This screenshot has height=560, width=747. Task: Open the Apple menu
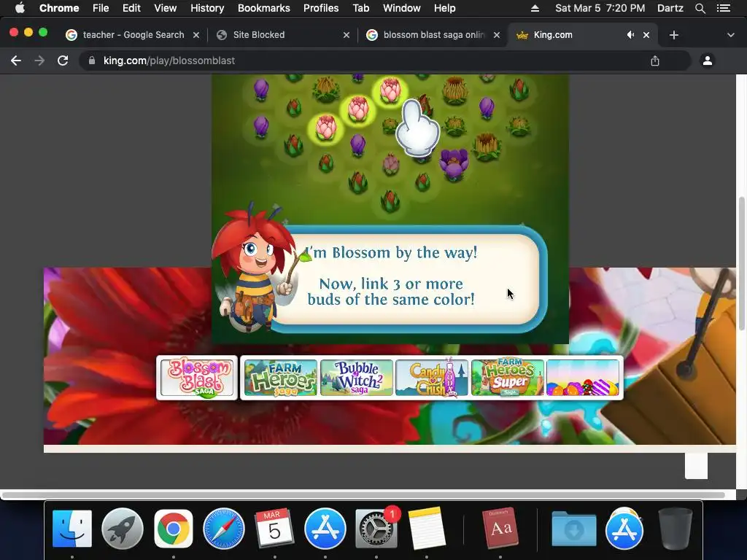(20, 8)
